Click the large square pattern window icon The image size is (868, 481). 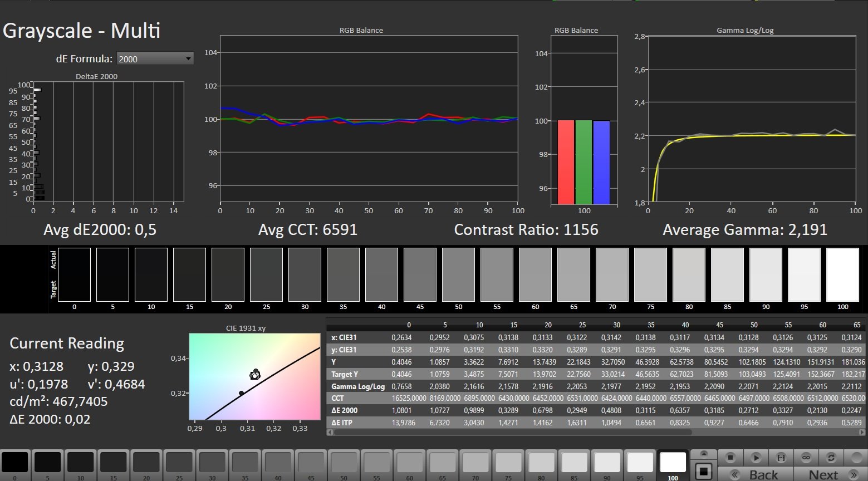704,471
